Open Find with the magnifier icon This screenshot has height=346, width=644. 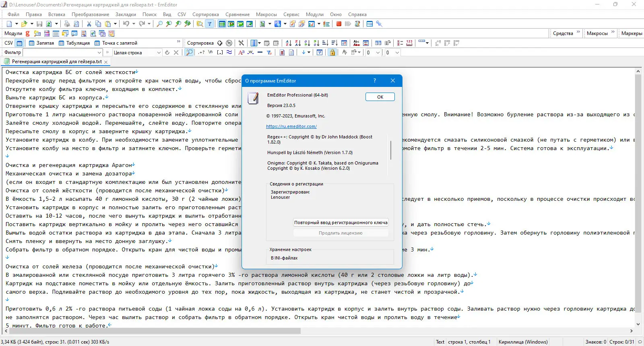click(159, 24)
